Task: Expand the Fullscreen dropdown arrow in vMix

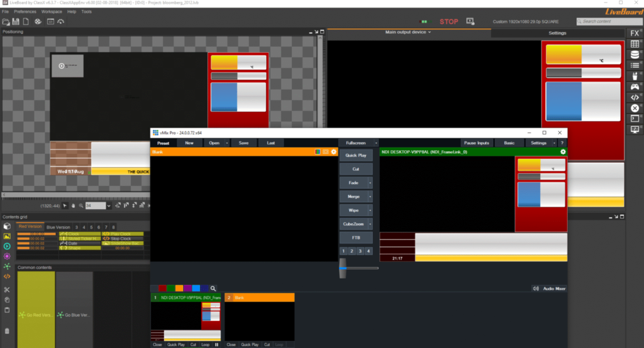Action: click(376, 143)
